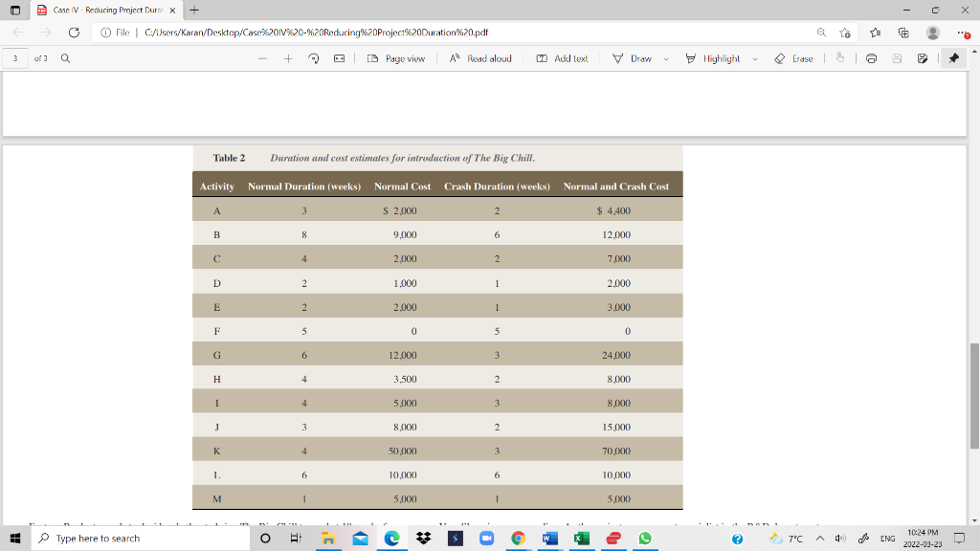Click the weather 7°C widget
Image resolution: width=980 pixels, height=551 pixels.
787,538
